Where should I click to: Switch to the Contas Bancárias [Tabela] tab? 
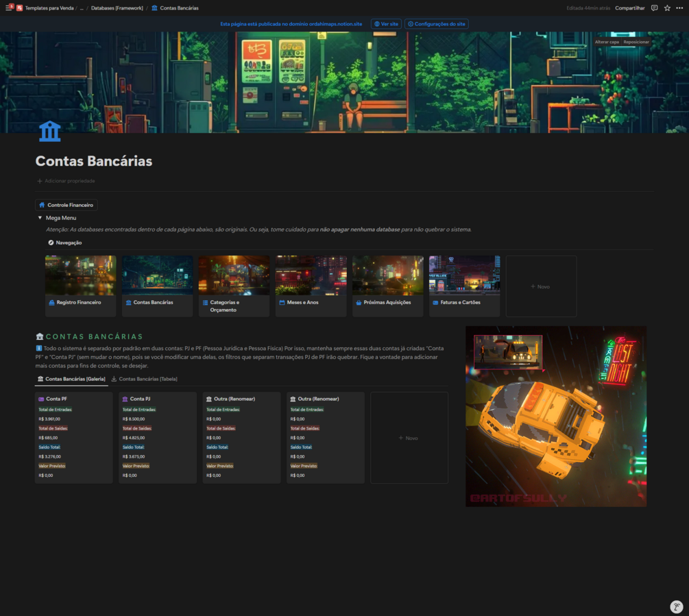pyautogui.click(x=144, y=379)
